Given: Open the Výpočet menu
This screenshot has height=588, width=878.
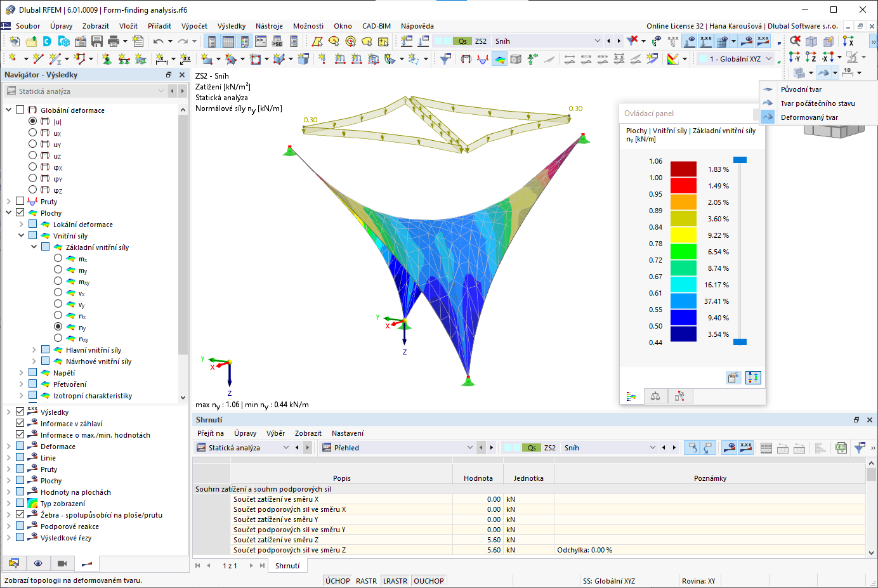Looking at the screenshot, I should pos(194,26).
